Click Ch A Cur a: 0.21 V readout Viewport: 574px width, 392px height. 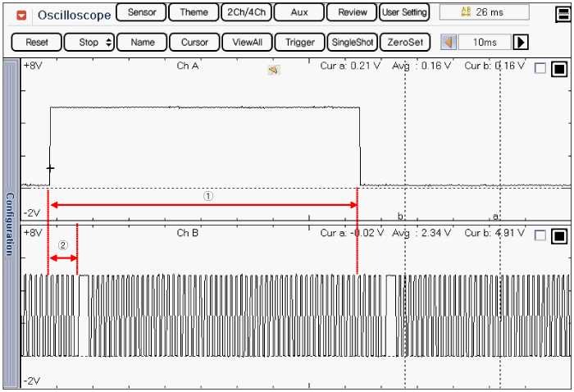[x=350, y=66]
